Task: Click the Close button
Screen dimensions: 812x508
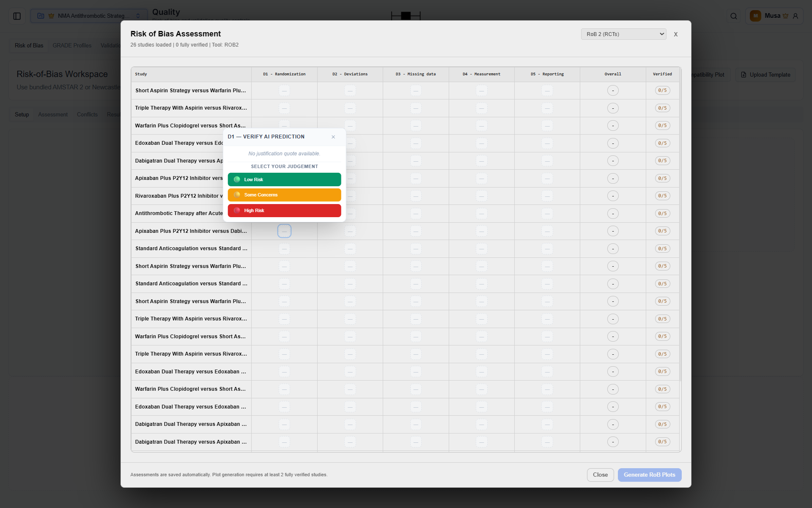Action: pos(600,475)
